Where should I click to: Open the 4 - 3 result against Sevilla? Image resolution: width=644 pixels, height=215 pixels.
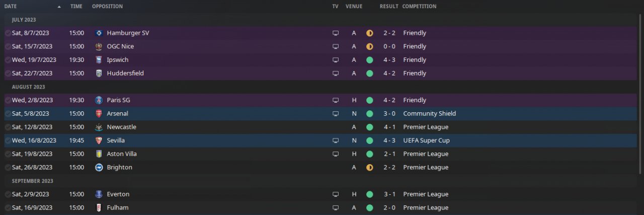(x=388, y=140)
